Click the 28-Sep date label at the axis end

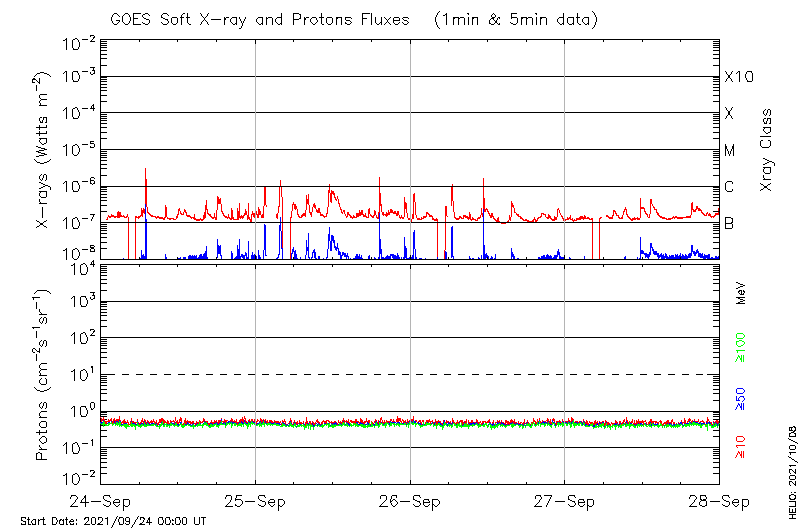coord(718,500)
